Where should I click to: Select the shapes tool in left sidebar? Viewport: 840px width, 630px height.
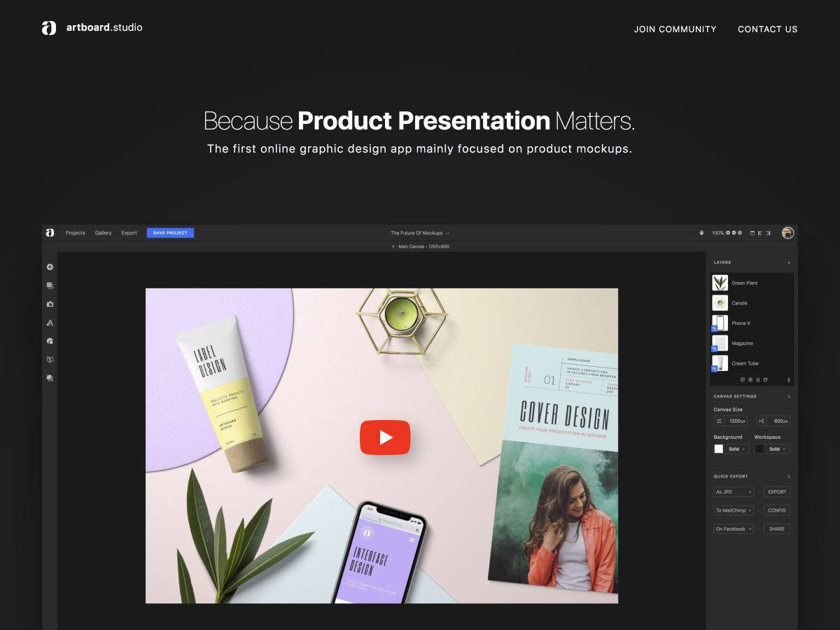[50, 341]
